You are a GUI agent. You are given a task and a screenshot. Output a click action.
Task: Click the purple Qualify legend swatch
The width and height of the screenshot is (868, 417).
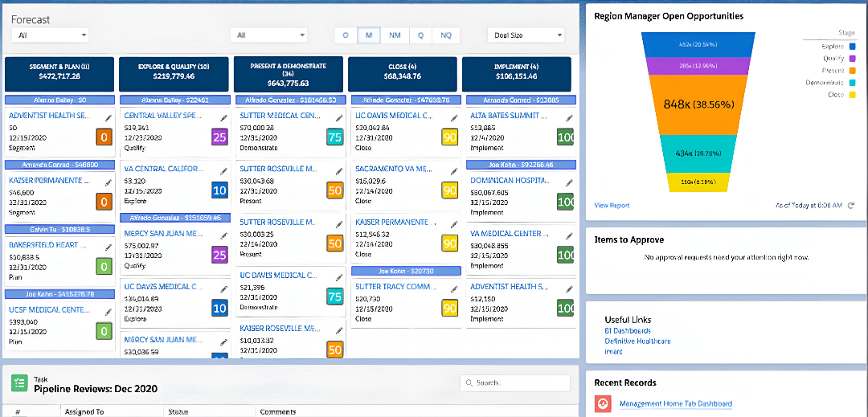tap(852, 59)
